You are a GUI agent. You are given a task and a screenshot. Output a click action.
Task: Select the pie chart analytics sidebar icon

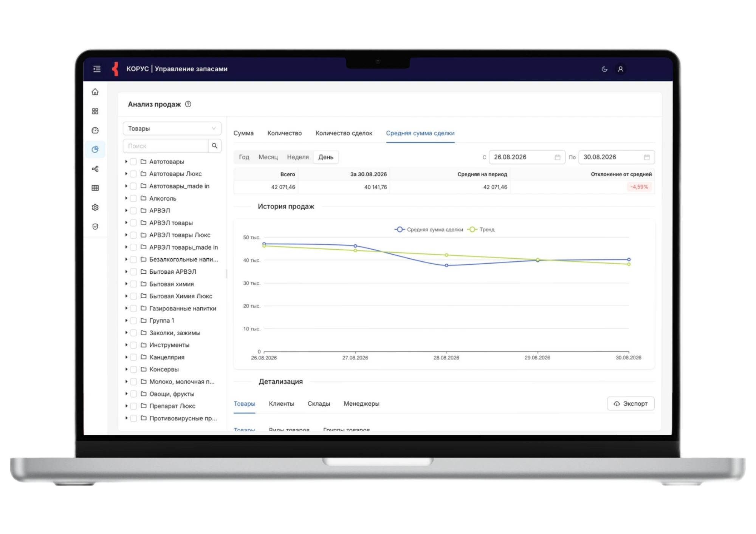coord(95,150)
